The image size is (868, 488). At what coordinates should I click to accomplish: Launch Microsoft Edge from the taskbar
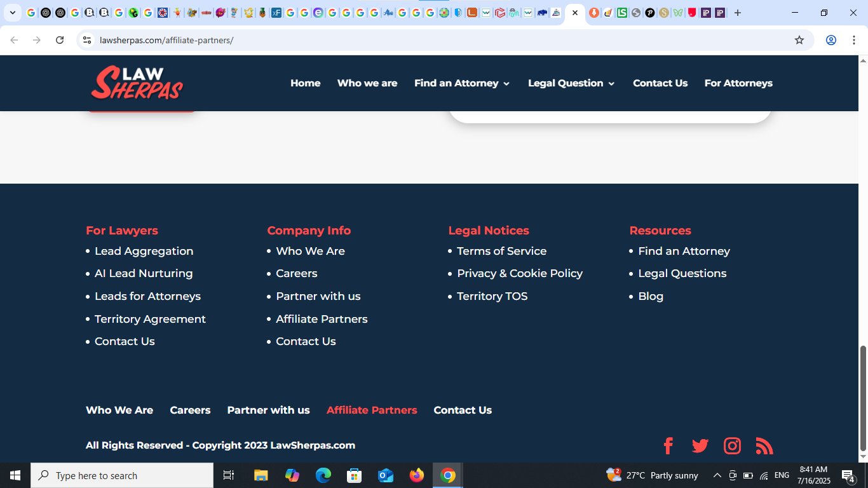point(323,475)
